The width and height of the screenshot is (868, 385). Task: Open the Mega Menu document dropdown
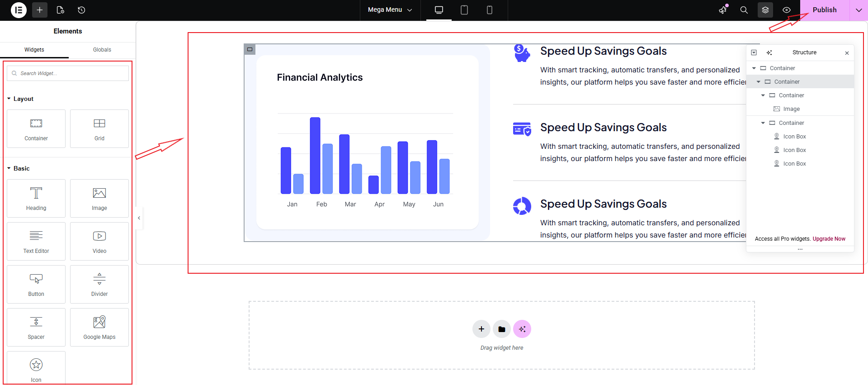click(x=390, y=10)
